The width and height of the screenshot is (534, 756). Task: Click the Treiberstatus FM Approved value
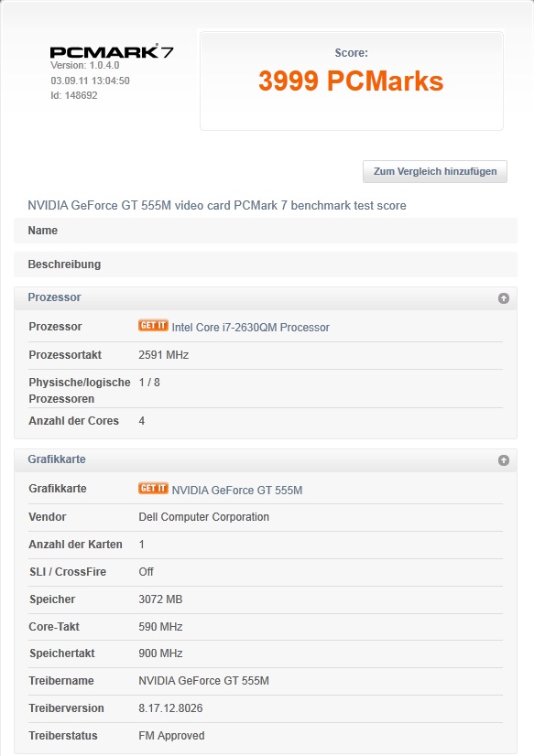click(171, 736)
